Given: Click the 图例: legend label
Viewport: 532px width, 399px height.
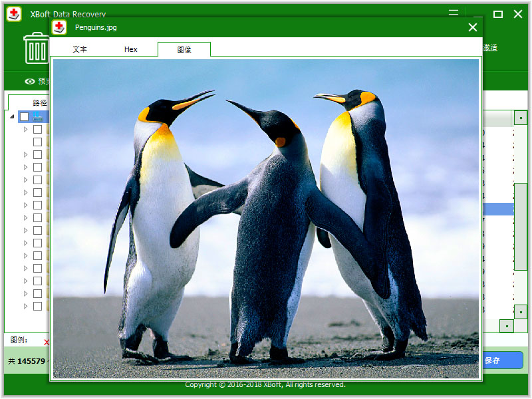Looking at the screenshot, I should (19, 340).
